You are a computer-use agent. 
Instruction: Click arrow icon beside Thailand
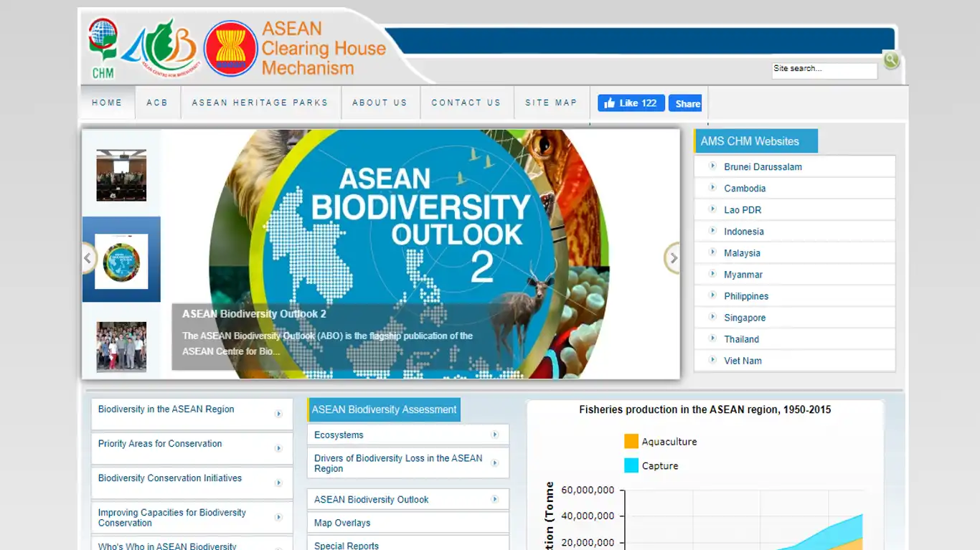tap(712, 338)
